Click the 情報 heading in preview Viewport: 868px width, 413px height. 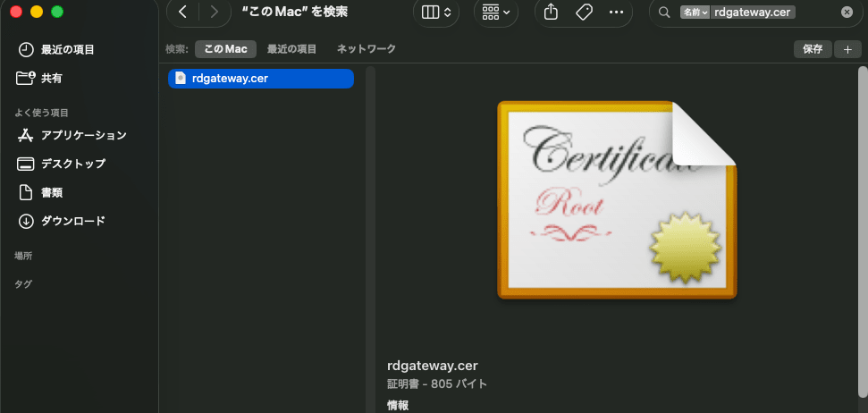398,405
